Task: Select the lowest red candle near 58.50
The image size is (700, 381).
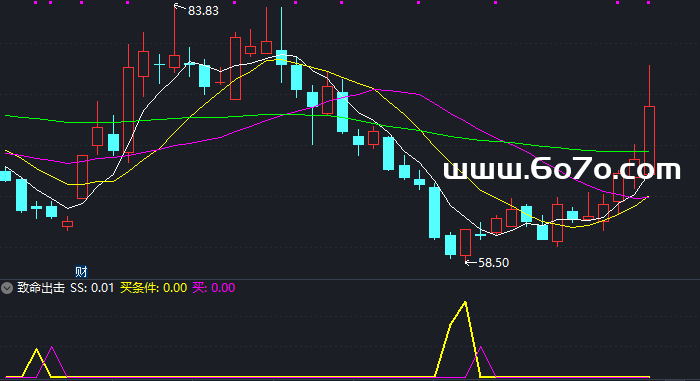Action: [x=465, y=243]
